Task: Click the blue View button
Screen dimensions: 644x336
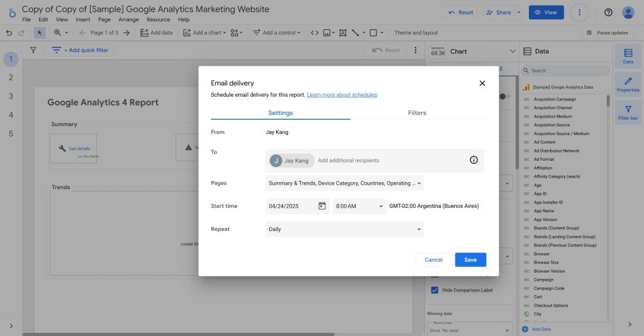Action: (x=546, y=13)
